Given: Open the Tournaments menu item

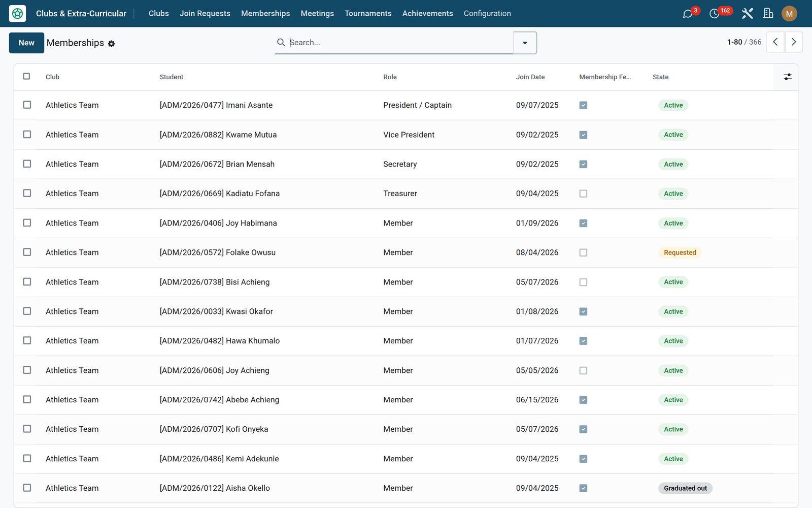Looking at the screenshot, I should pos(368,14).
